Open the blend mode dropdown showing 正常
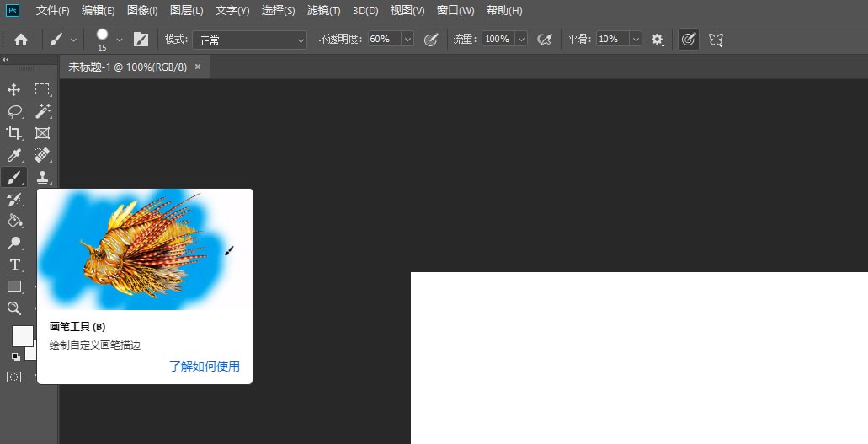Screen dimensions: 868x444 pos(249,40)
